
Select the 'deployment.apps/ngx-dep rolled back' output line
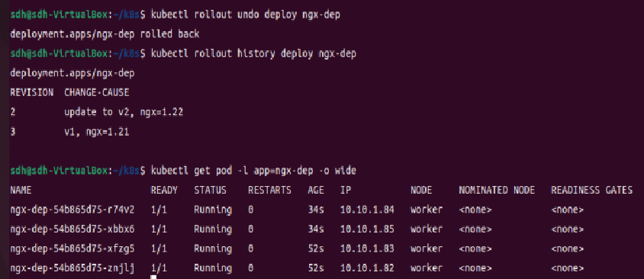pos(105,34)
